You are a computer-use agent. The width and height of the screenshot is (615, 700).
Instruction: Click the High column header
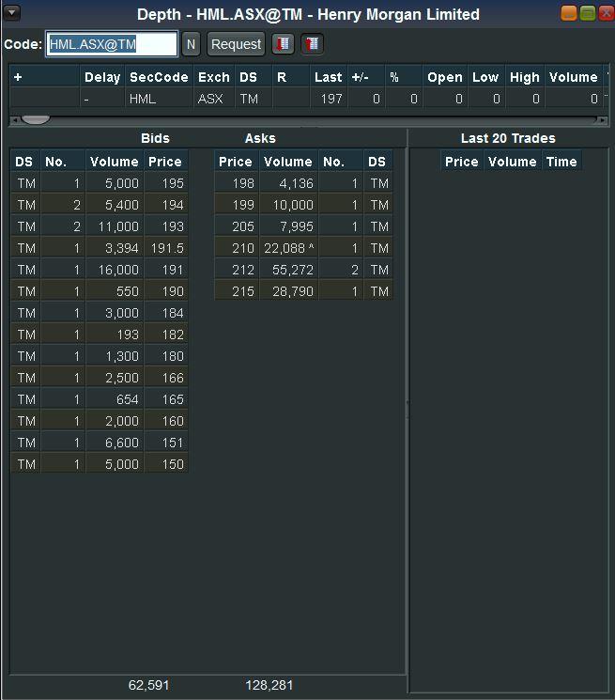pyautogui.click(x=525, y=77)
